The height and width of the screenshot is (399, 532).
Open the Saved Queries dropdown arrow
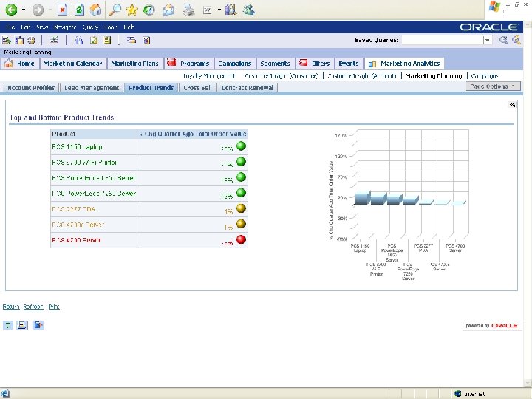[x=487, y=40]
